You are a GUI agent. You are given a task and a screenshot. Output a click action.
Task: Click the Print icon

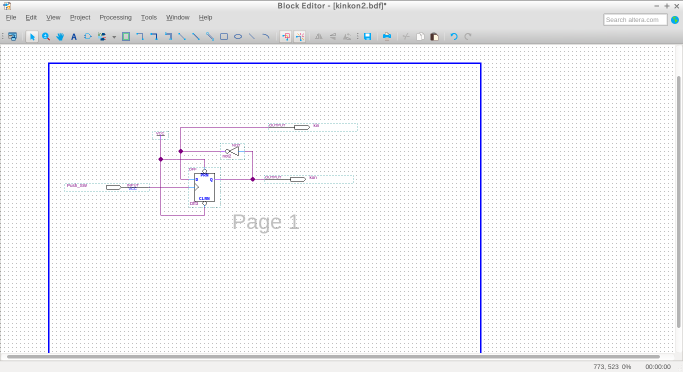(387, 37)
